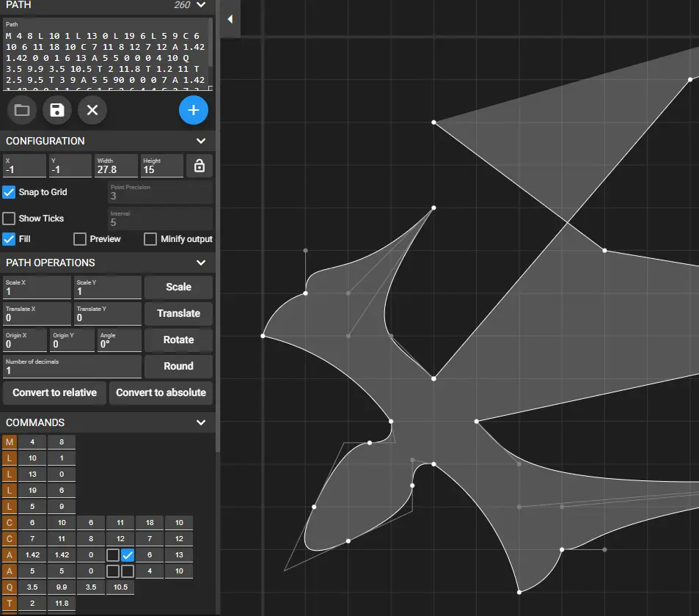
Task: Click the open folder icon
Action: pyautogui.click(x=22, y=110)
